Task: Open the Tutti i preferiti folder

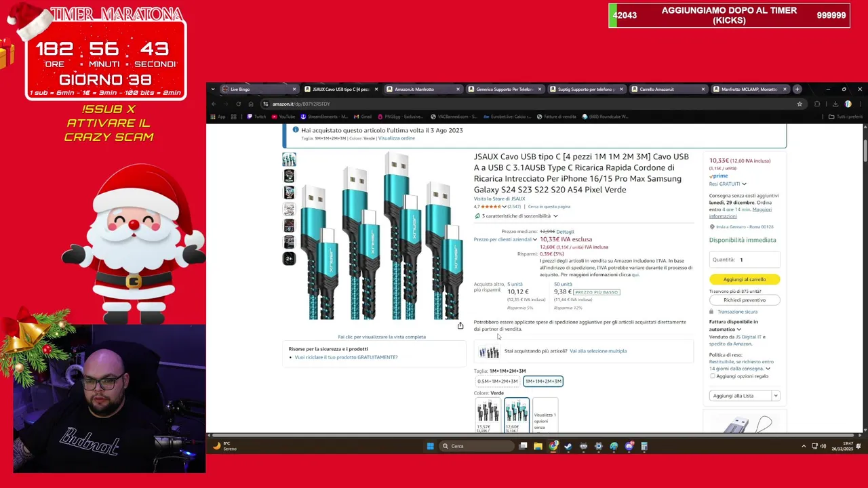Action: click(846, 117)
